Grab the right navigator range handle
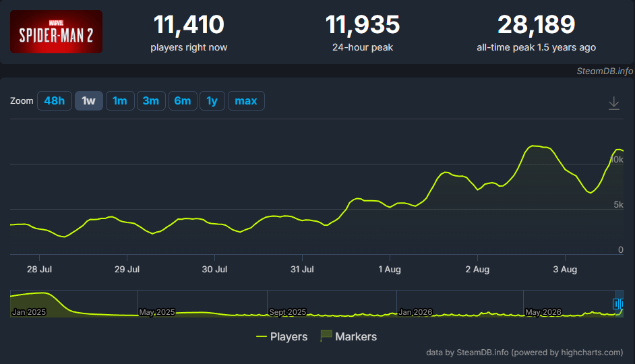This screenshot has height=364, width=635. click(622, 304)
